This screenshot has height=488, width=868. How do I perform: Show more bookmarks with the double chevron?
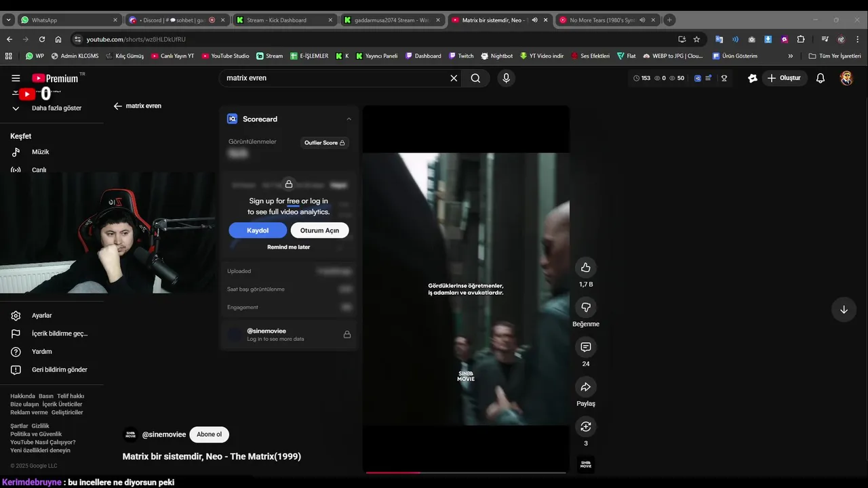(790, 56)
